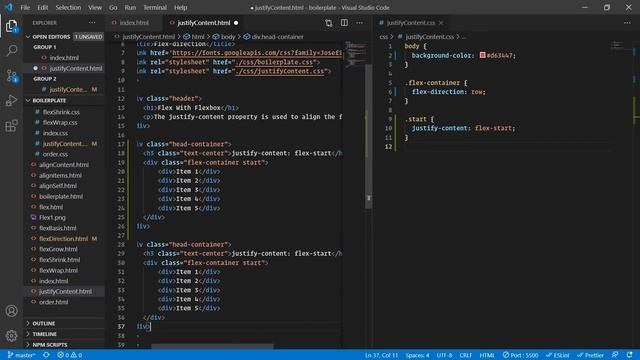
Task: Click CRLF end of line selector
Action: 466,355
